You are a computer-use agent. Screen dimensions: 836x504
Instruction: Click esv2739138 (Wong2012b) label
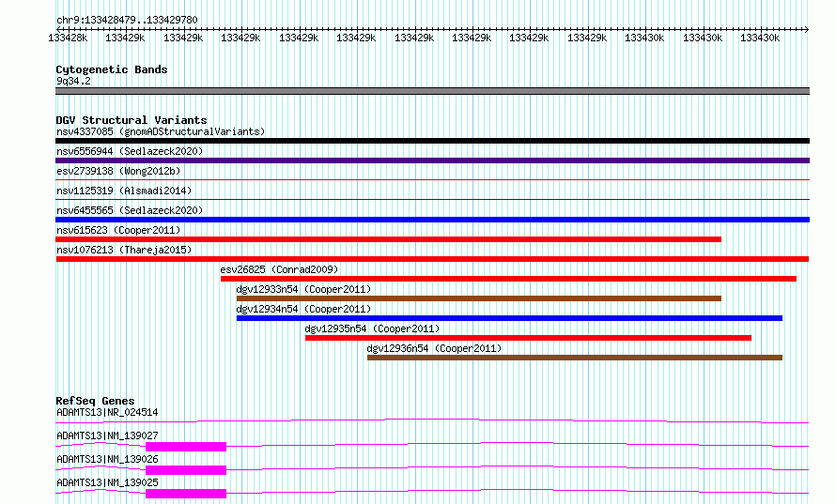[x=118, y=171]
